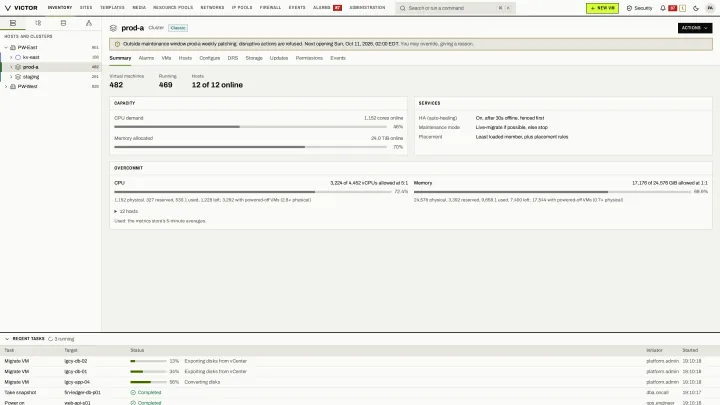
Task: Switch to the Hosts tab
Action: [185, 58]
